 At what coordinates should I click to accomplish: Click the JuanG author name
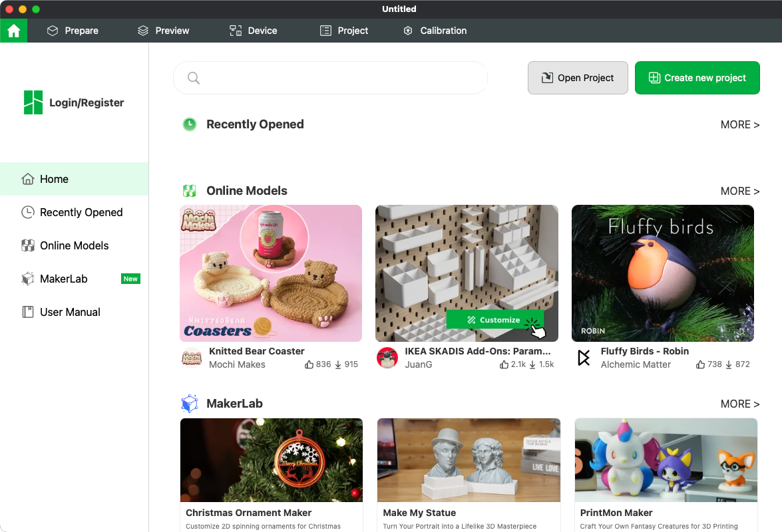pos(419,364)
